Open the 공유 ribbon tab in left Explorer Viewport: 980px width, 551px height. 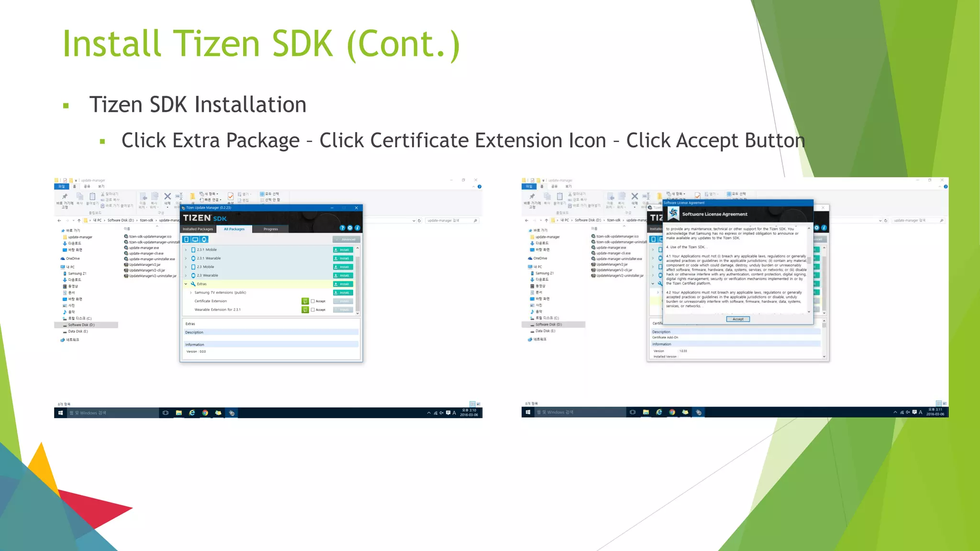[x=87, y=187]
